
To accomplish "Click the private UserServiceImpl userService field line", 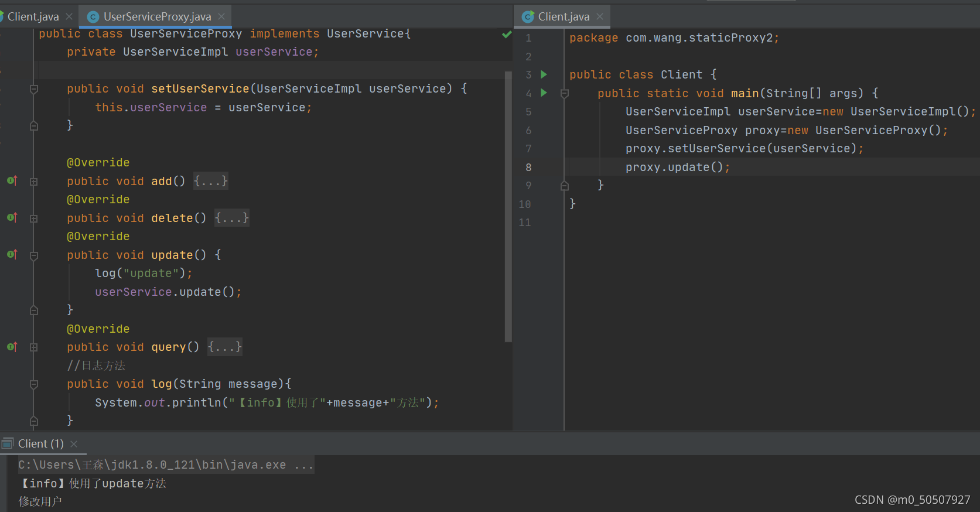I will (193, 52).
